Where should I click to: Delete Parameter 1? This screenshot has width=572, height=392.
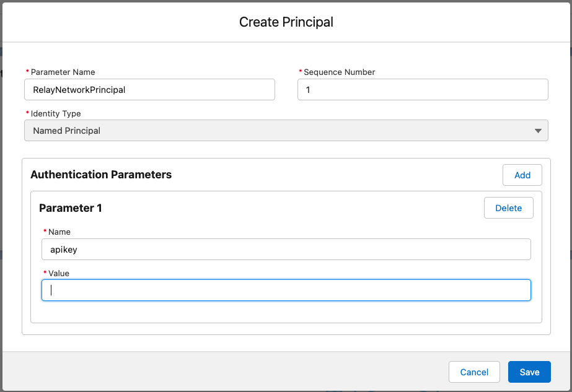[508, 207]
